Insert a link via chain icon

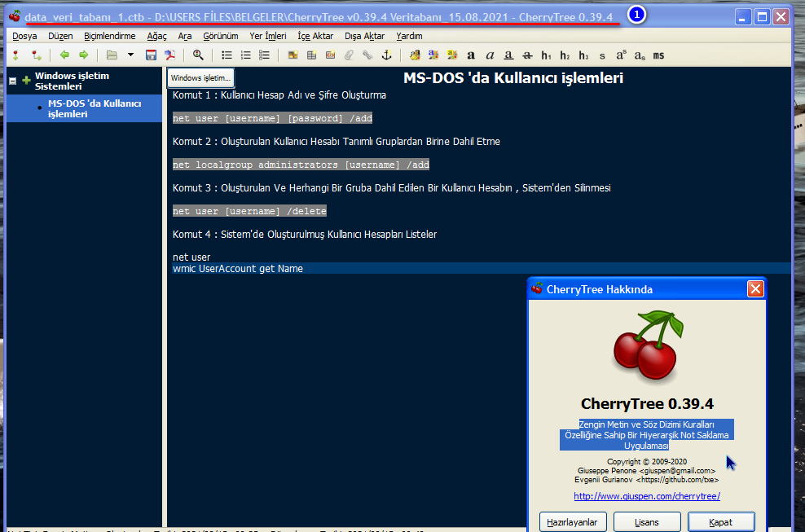point(367,55)
